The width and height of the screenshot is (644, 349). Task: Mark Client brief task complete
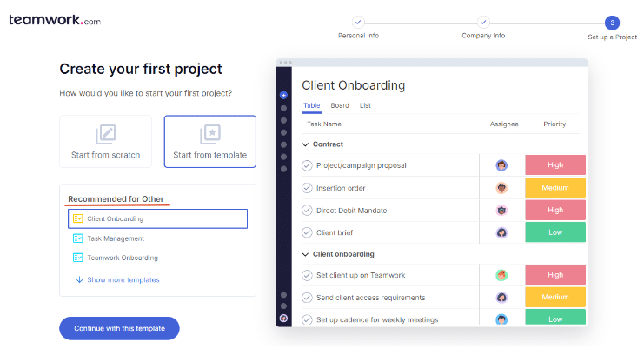point(307,232)
